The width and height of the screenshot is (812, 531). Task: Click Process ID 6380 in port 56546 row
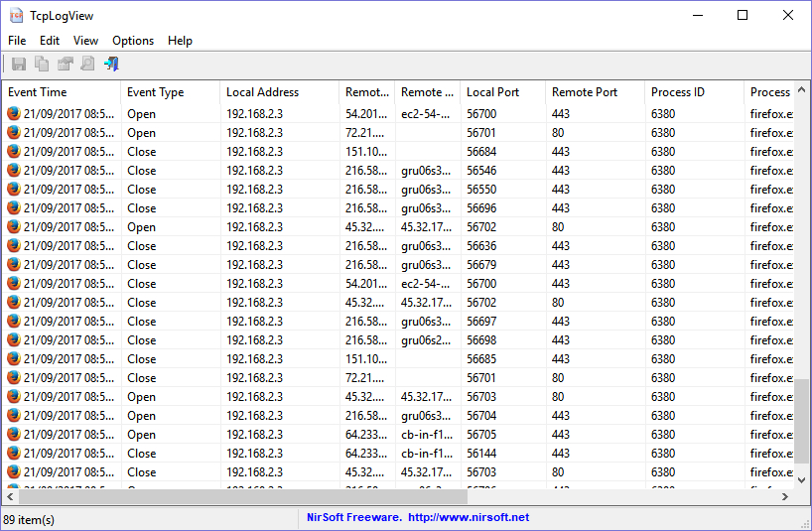coord(663,171)
